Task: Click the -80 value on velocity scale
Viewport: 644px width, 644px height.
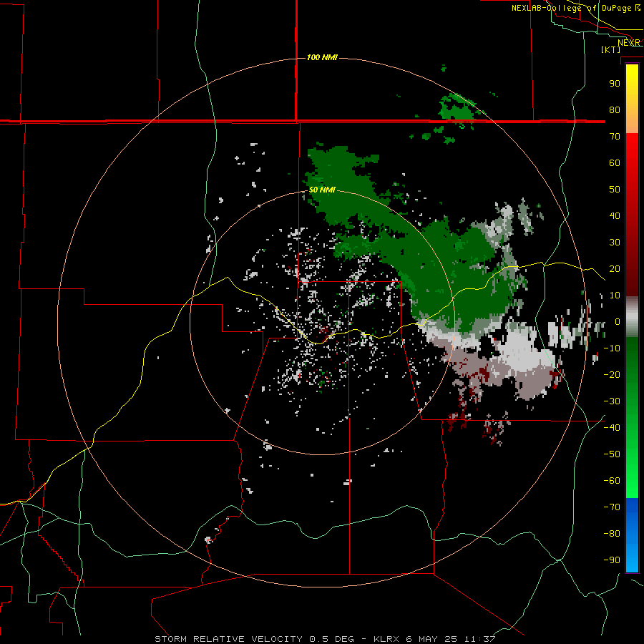Action: 612,534
